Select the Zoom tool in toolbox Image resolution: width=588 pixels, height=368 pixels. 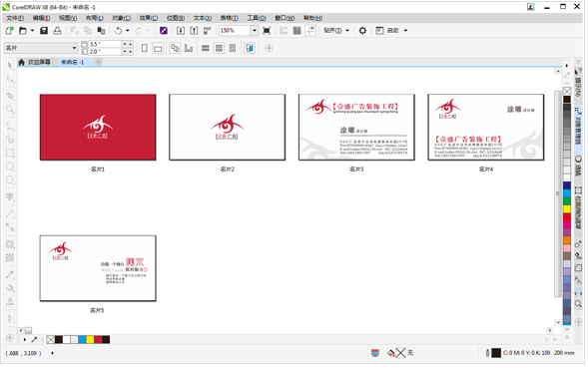10,110
